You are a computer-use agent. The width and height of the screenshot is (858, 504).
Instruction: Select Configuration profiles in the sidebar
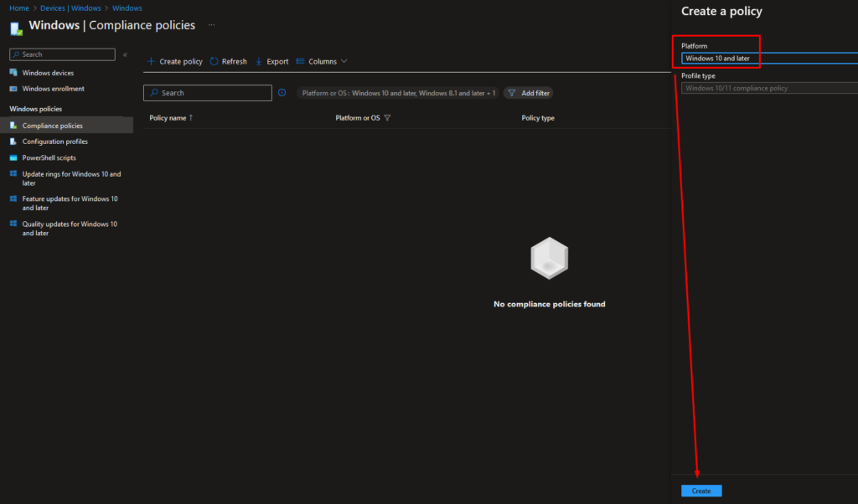54,141
